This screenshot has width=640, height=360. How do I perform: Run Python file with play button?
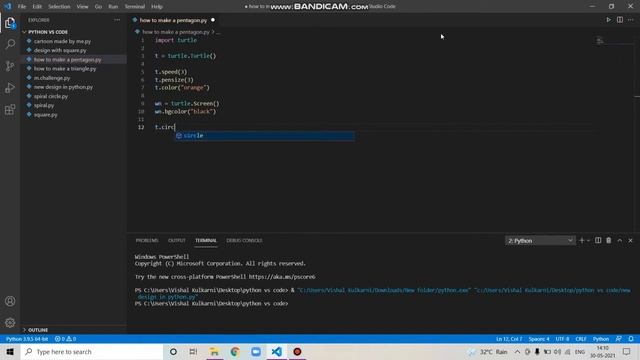tap(609, 20)
